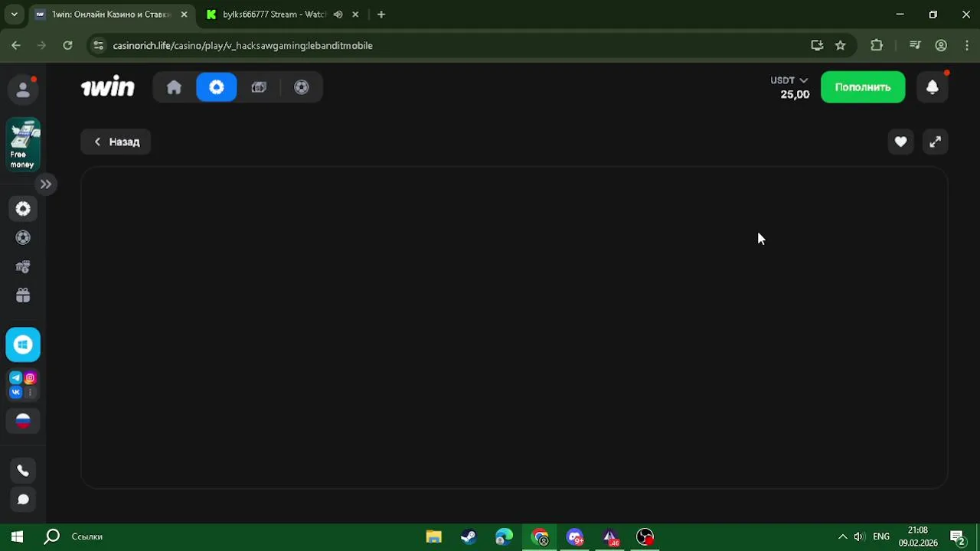Click the 1win logo
The width and height of the screenshot is (980, 551).
[x=108, y=87]
